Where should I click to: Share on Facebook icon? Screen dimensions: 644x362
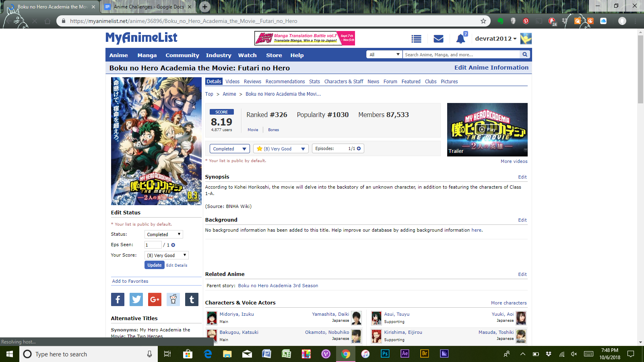coord(118,299)
